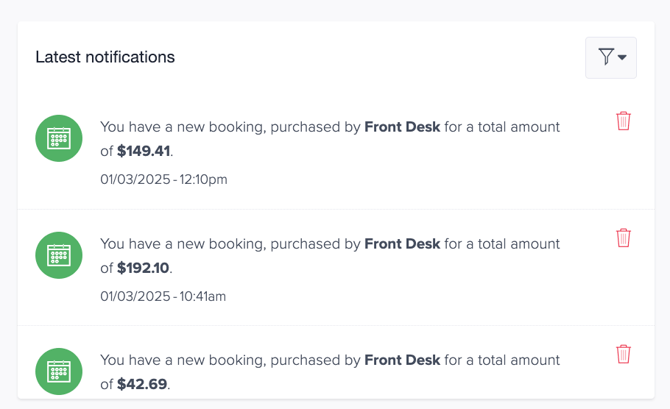
Task: Click the calendar icon for $42.69 booking
Action: (59, 371)
